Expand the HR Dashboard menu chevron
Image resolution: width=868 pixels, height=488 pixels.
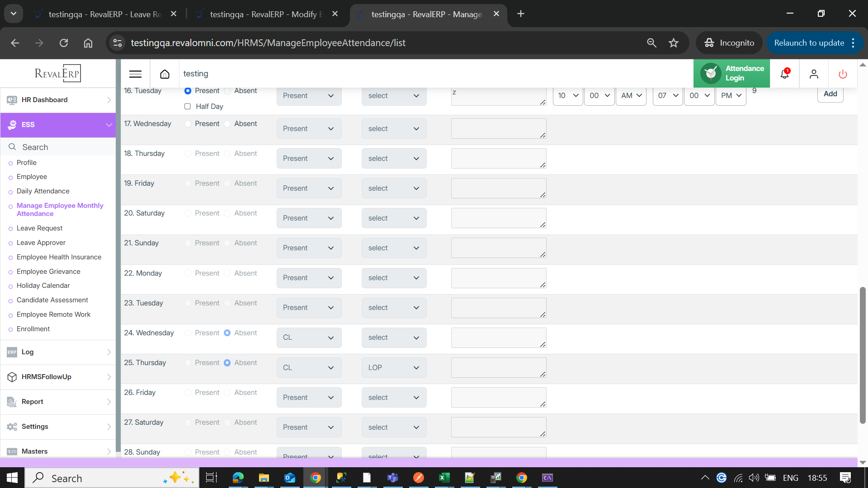109,100
